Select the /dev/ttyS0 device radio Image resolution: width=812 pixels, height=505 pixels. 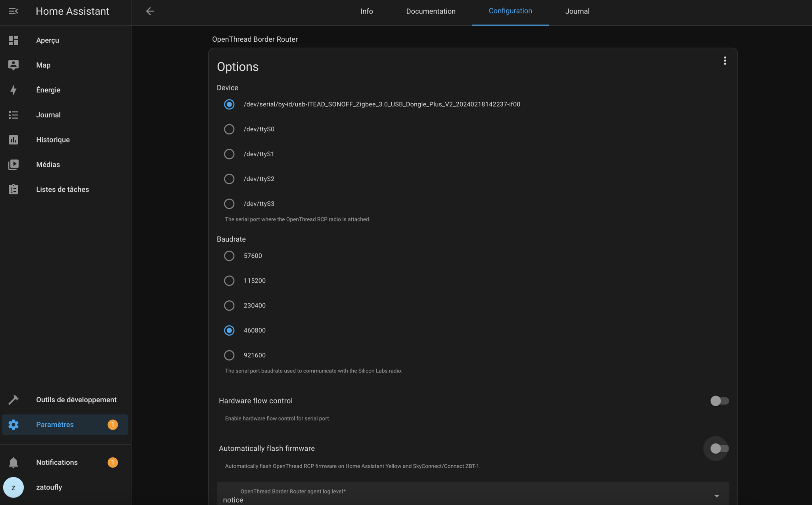click(x=229, y=129)
